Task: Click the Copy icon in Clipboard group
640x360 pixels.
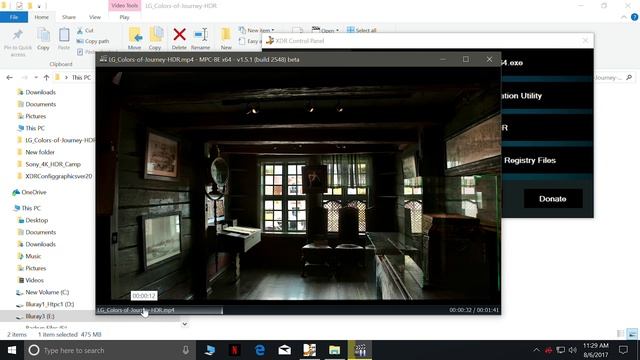Action: pyautogui.click(x=43, y=36)
